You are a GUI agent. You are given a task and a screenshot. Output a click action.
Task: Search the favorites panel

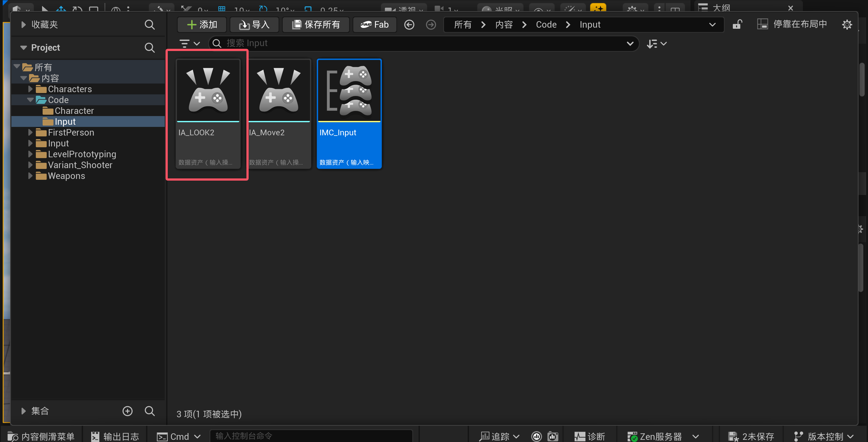tap(150, 25)
